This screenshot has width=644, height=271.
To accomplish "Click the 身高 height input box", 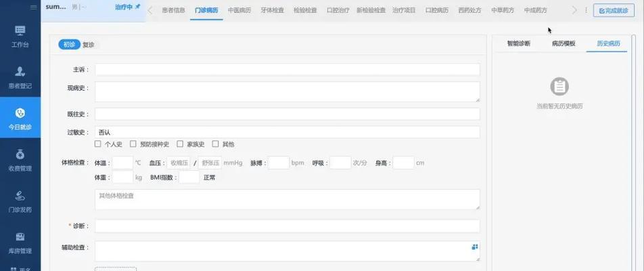I will pyautogui.click(x=403, y=163).
